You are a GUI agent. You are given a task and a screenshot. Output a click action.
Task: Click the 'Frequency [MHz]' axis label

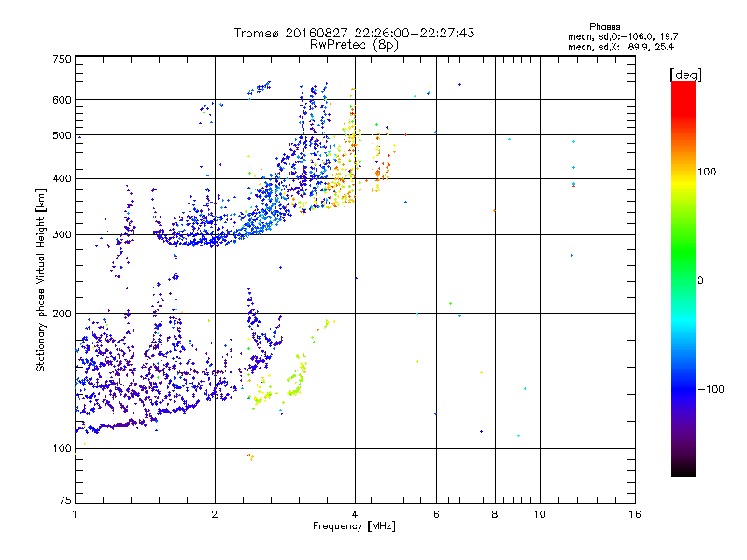pyautogui.click(x=354, y=526)
